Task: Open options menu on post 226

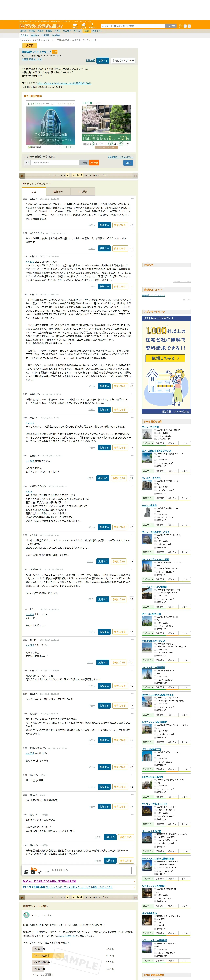Action: (x=133, y=535)
